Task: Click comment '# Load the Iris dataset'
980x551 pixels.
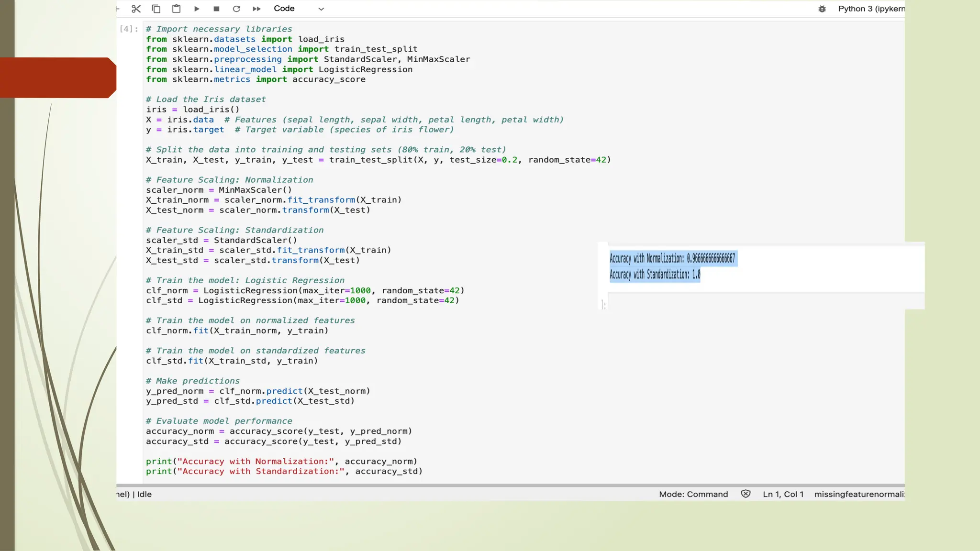Action: pyautogui.click(x=206, y=99)
